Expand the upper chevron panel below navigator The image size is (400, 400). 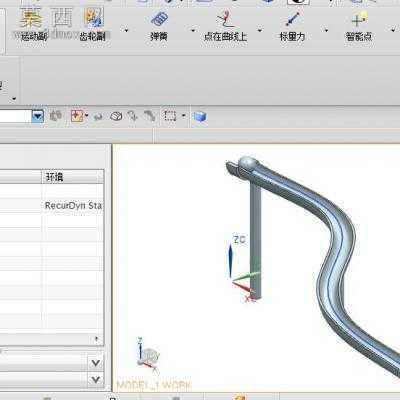[95, 363]
